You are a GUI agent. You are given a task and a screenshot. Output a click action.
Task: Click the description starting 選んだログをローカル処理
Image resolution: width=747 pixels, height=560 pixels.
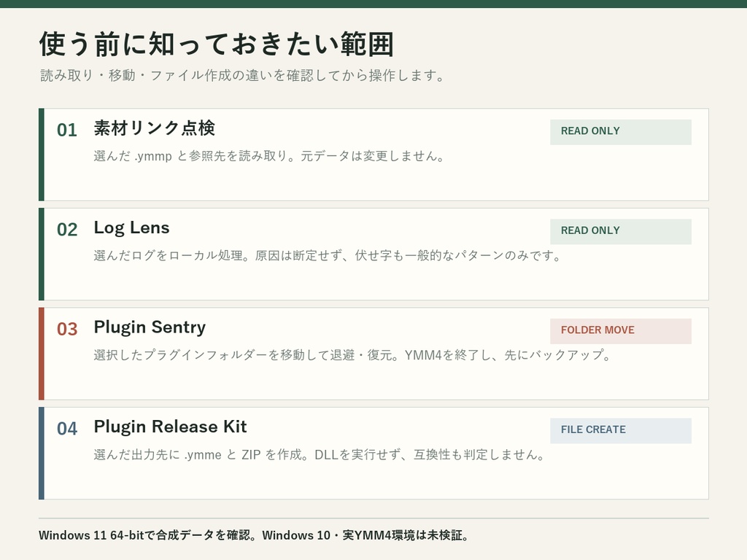point(328,256)
